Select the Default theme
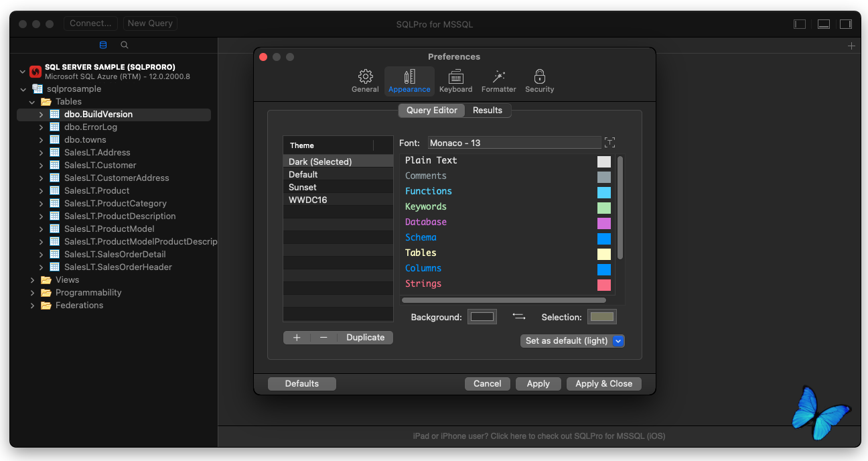The height and width of the screenshot is (461, 868). tap(338, 174)
